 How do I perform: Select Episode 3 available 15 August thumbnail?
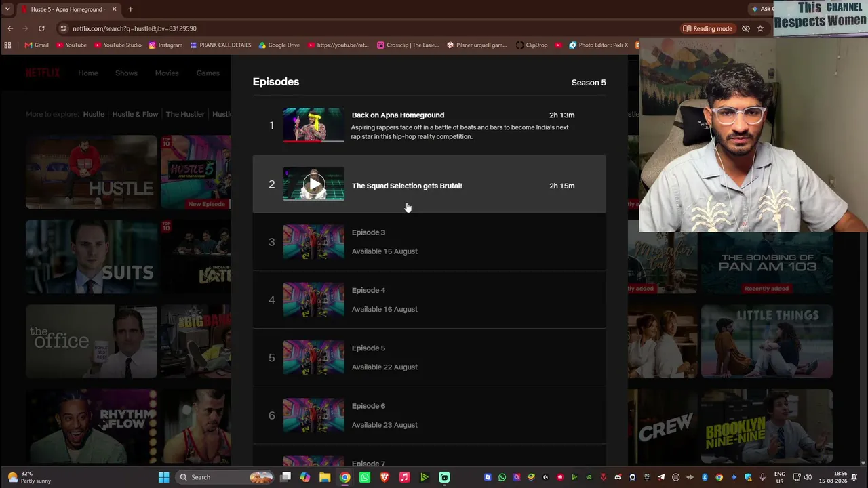pos(313,242)
